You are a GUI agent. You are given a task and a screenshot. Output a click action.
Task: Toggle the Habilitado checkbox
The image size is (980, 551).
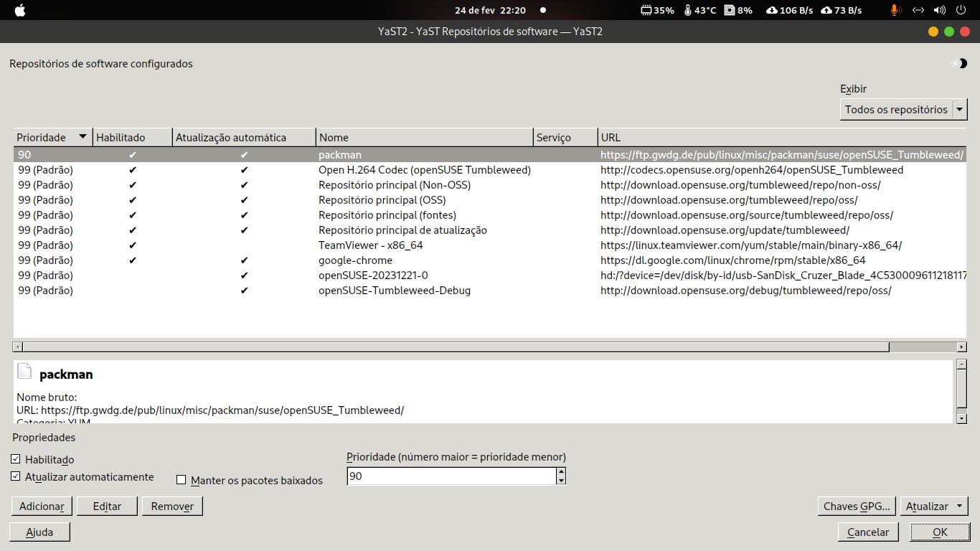click(x=16, y=459)
